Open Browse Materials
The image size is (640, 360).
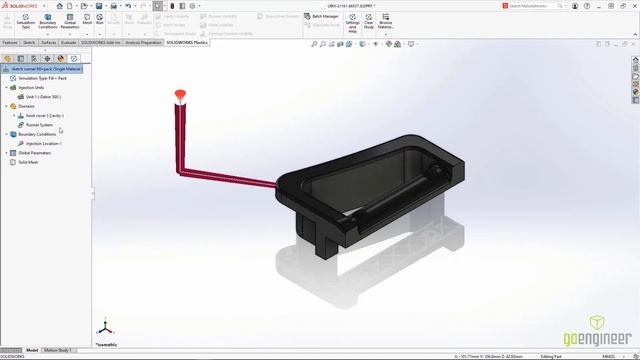coord(385,21)
